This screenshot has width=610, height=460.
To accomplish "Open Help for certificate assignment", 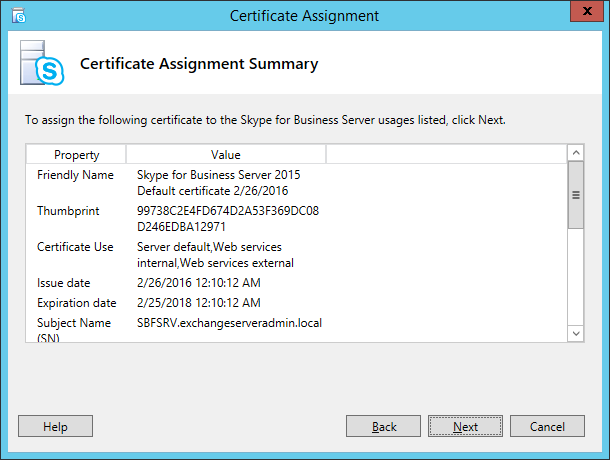I will coord(55,426).
